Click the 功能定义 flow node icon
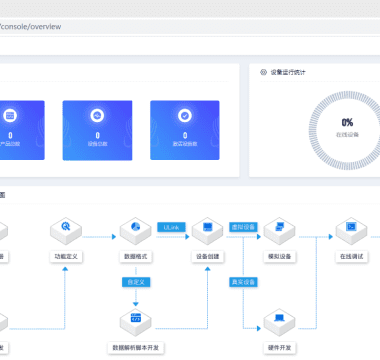Image resolution: width=380 pixels, height=360 pixels. (66, 231)
